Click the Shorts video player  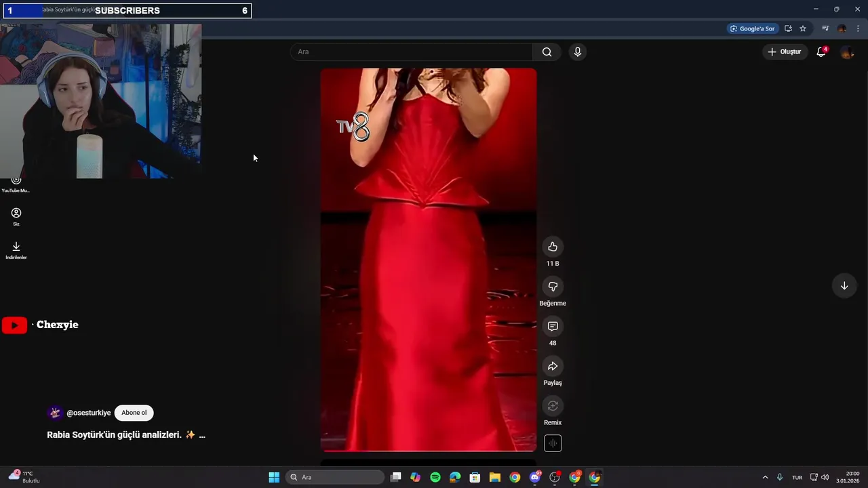click(429, 260)
